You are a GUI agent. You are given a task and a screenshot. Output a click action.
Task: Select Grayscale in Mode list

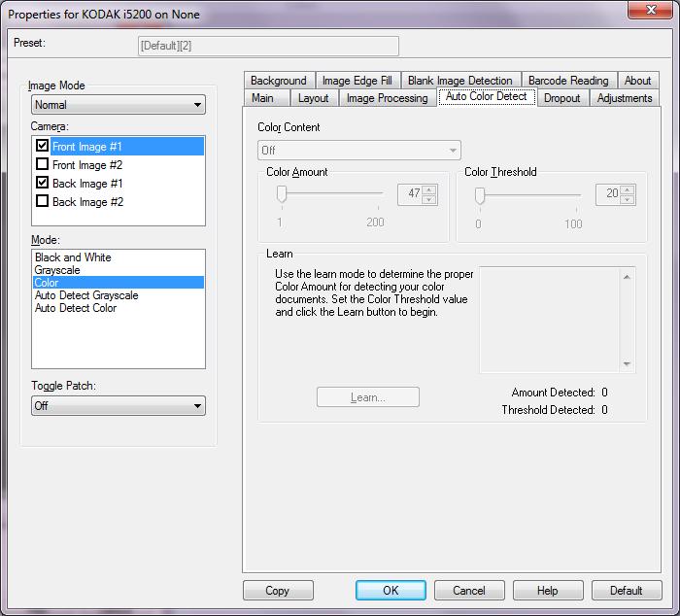pos(118,270)
